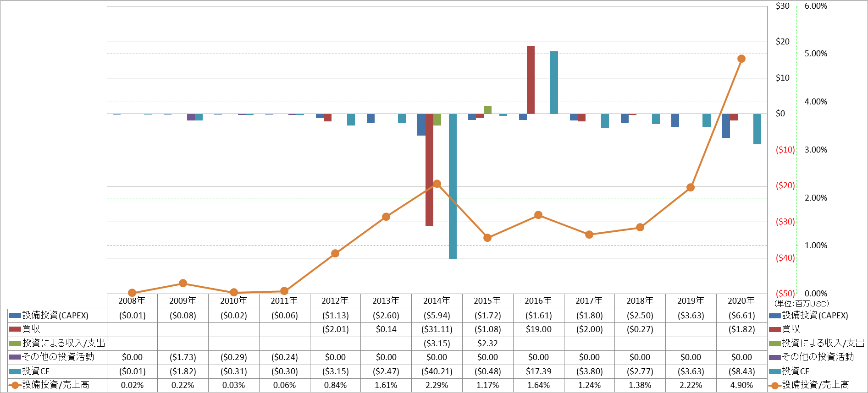Select the ($2.01) acquisition cell for 2012
Screen dimensions: 868x393
(x=335, y=329)
